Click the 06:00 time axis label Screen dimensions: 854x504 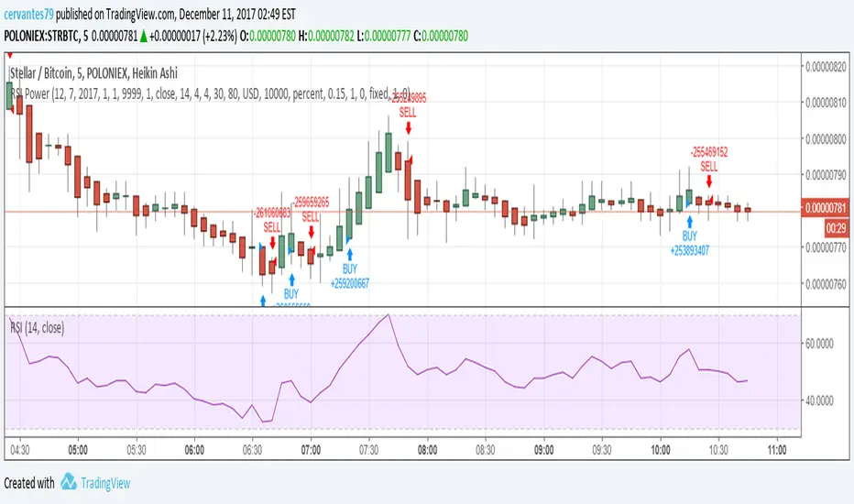pos(194,450)
